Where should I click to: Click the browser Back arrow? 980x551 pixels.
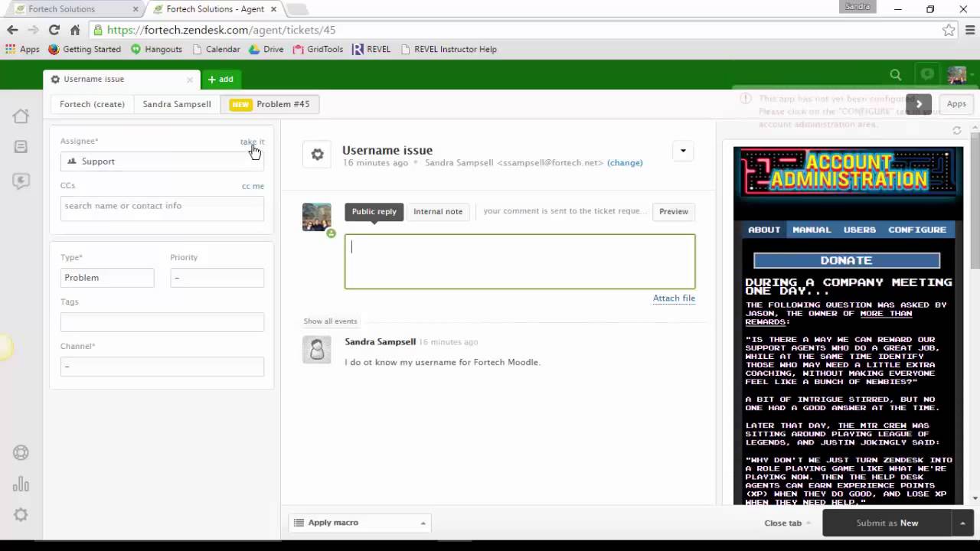coord(12,30)
